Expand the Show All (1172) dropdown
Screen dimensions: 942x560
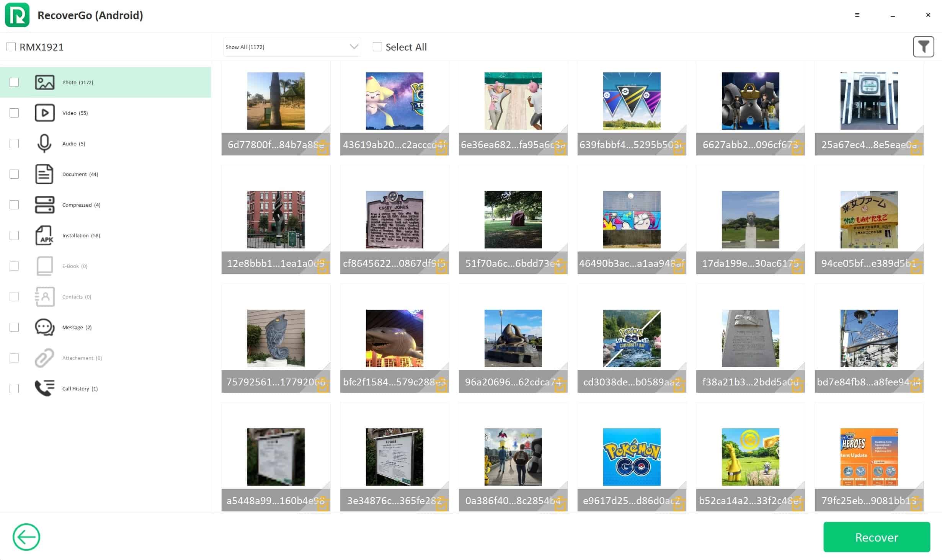pyautogui.click(x=292, y=47)
